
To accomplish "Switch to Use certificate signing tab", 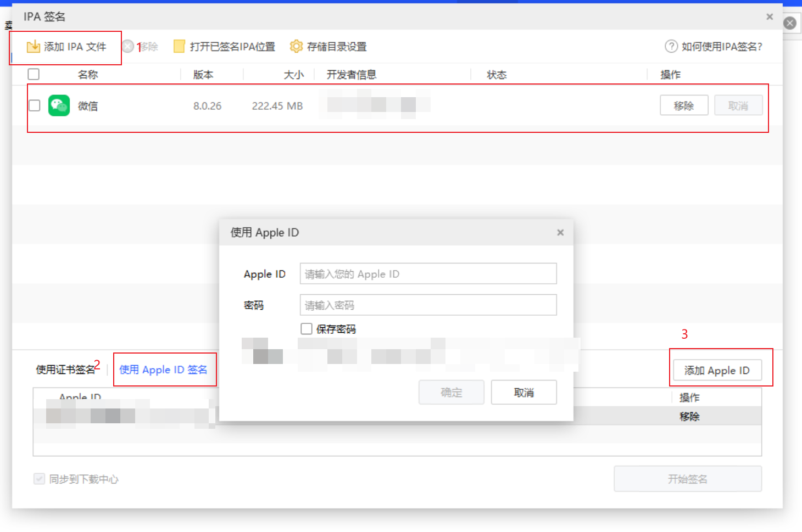I will tap(65, 370).
